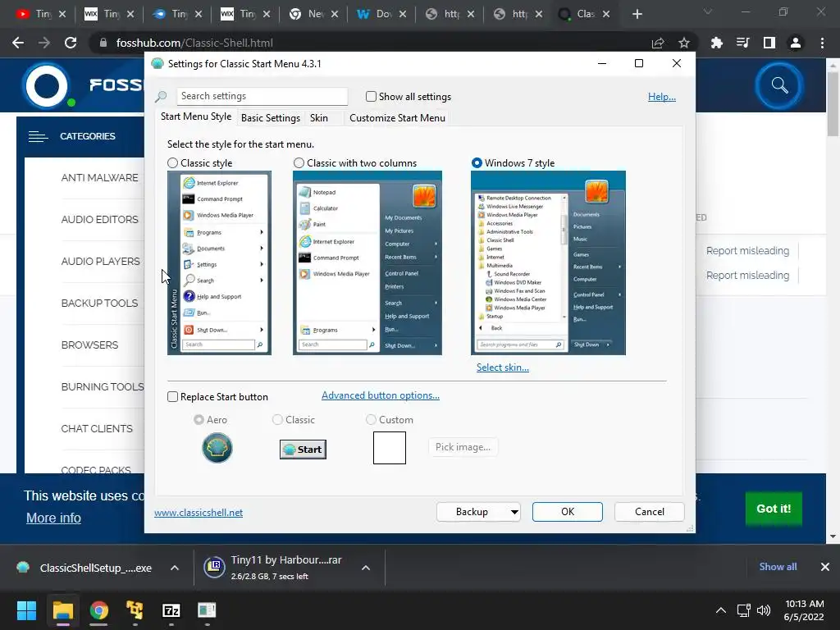Open 7-Zip from taskbar
The width and height of the screenshot is (840, 630).
point(171,610)
